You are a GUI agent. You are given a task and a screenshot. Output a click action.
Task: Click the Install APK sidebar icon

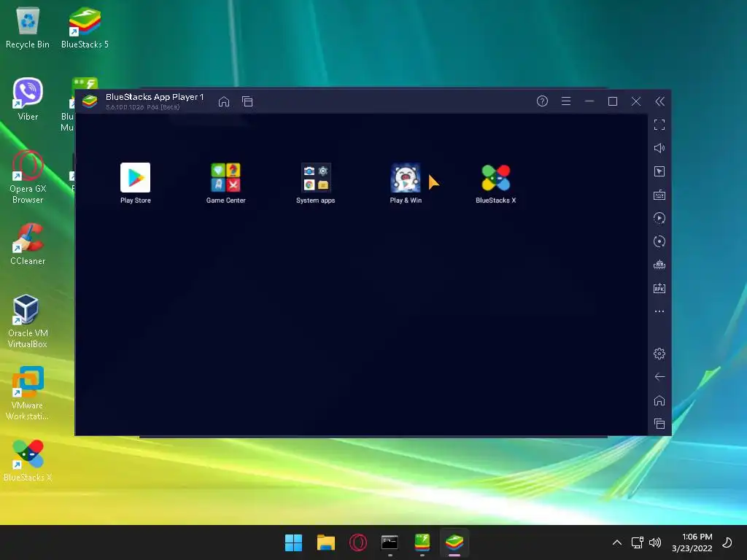point(659,288)
